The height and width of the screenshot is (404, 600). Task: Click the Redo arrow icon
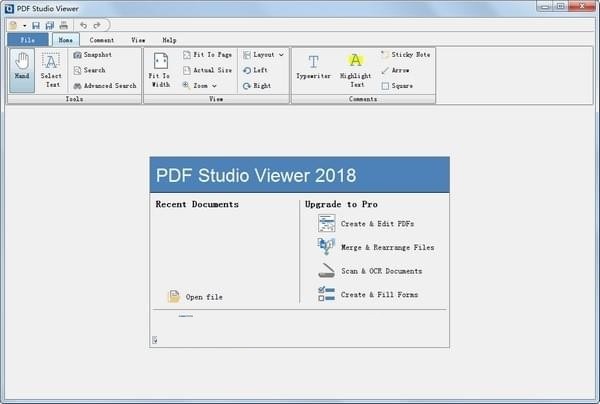[97, 26]
